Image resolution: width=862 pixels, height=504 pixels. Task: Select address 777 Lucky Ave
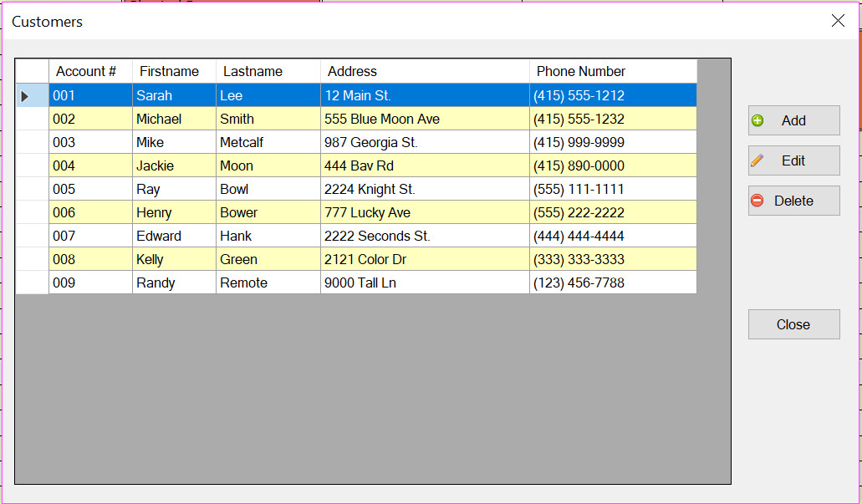[x=425, y=212]
